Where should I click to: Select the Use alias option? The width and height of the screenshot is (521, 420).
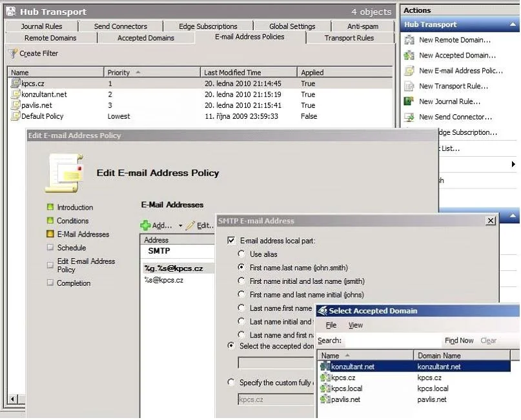coord(241,254)
